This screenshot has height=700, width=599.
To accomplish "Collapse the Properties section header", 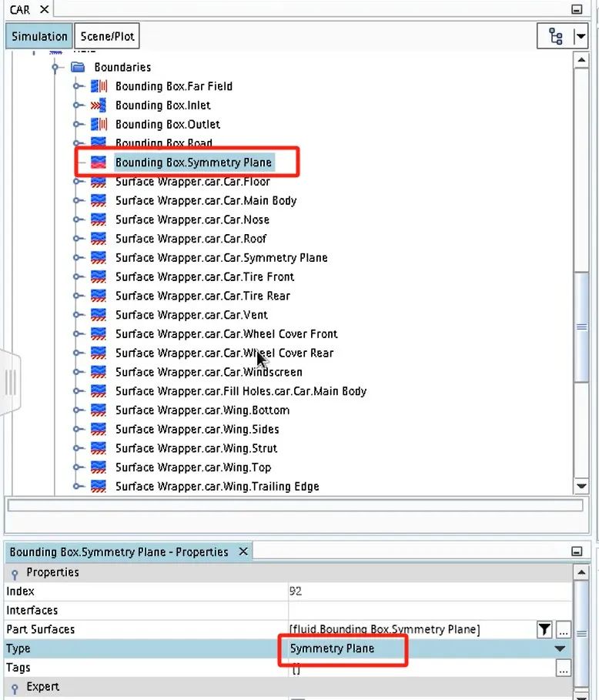I will [15, 573].
